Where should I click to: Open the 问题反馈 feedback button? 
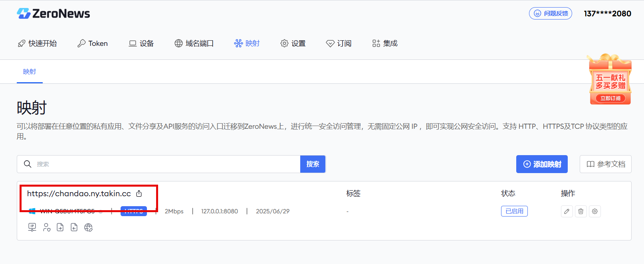point(551,13)
